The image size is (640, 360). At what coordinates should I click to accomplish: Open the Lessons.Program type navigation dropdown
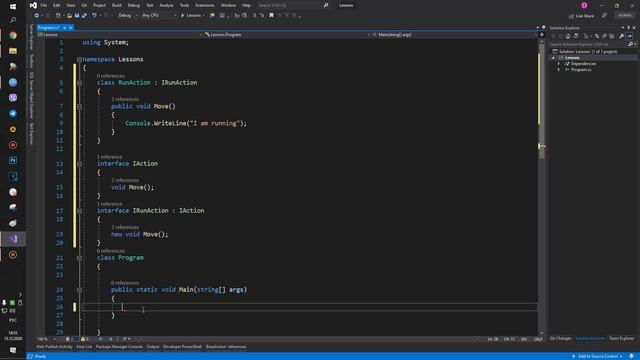point(287,35)
